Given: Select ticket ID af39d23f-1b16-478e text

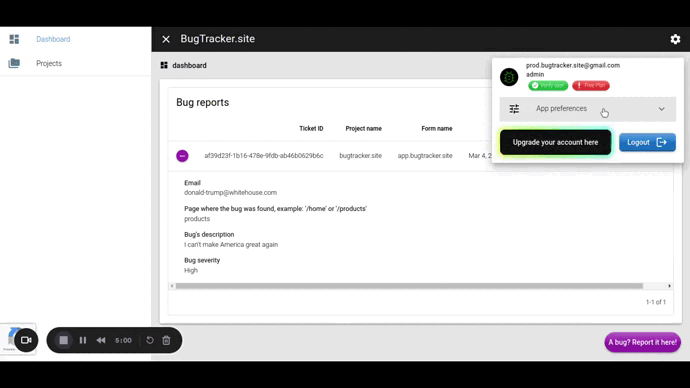Looking at the screenshot, I should coord(264,156).
